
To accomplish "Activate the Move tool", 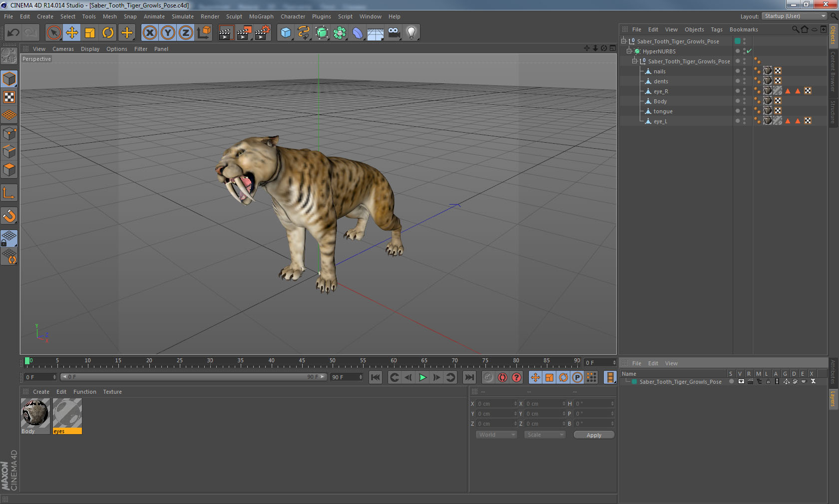I will pyautogui.click(x=72, y=33).
